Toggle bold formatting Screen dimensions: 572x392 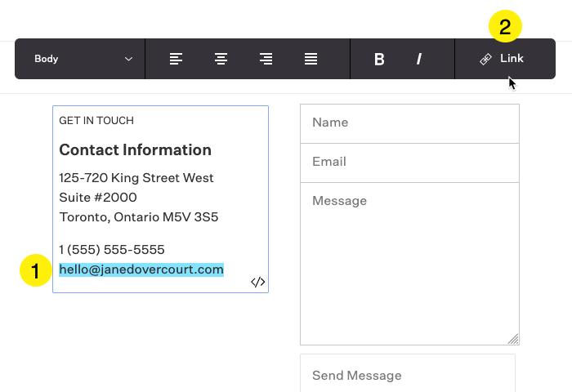[x=379, y=59]
